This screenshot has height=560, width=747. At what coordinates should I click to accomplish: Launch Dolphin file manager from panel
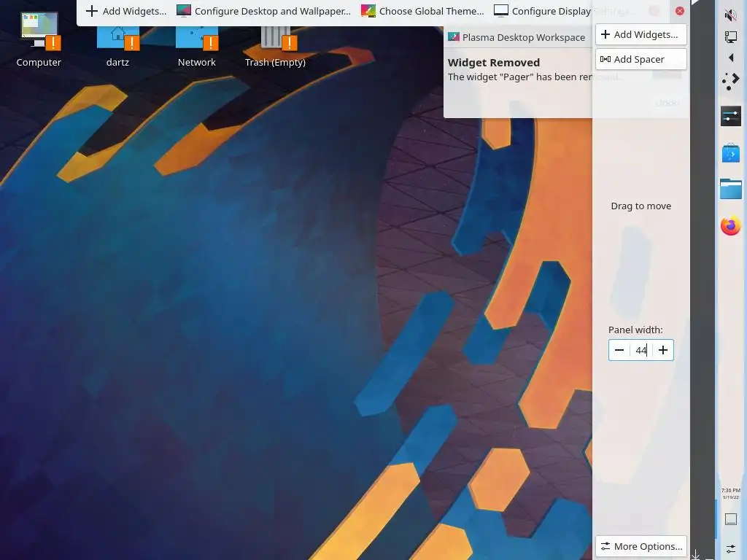pyautogui.click(x=731, y=189)
